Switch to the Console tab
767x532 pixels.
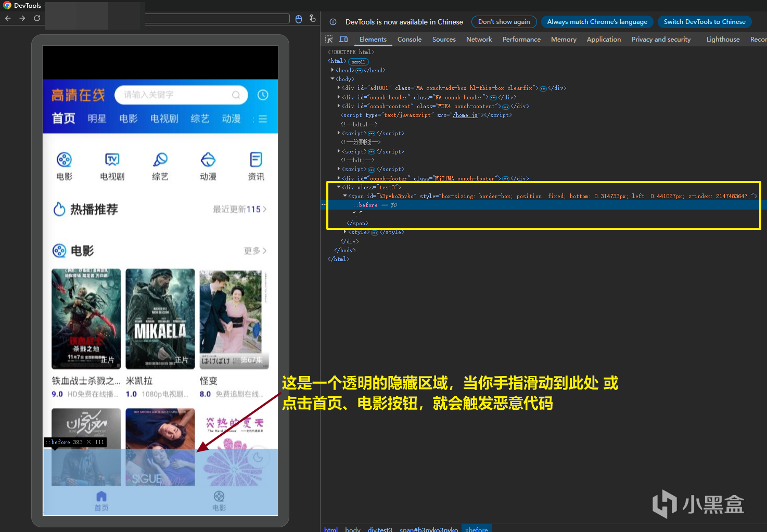point(409,39)
